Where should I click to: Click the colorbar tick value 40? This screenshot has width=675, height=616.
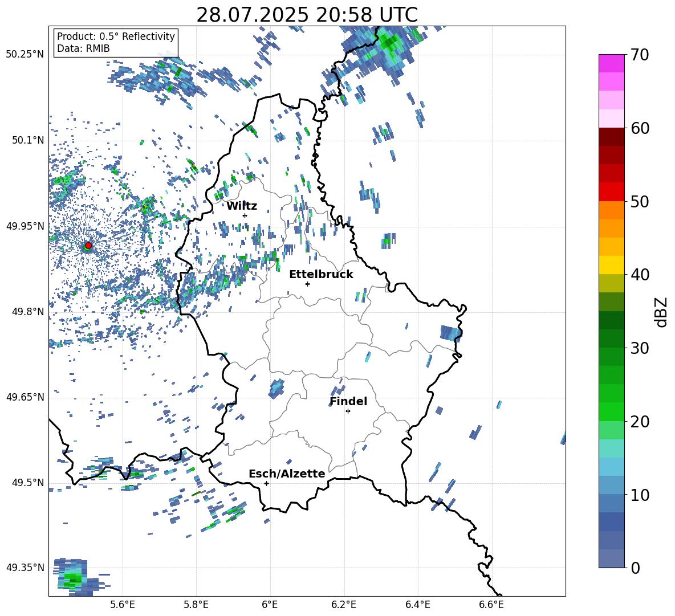click(x=640, y=275)
